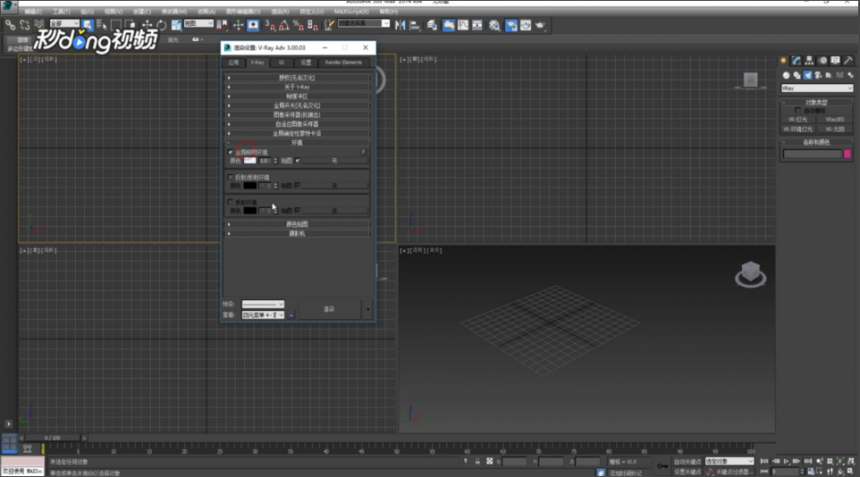Toggle reflection environment map checkbox
Viewport: 860px width, 477px height.
297,185
